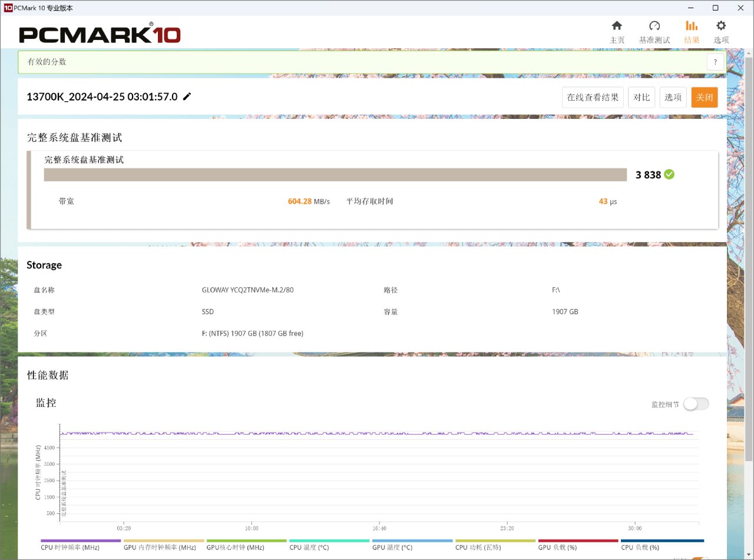Click the 性能数据 section heading
Image resolution: width=754 pixels, height=560 pixels.
click(48, 375)
